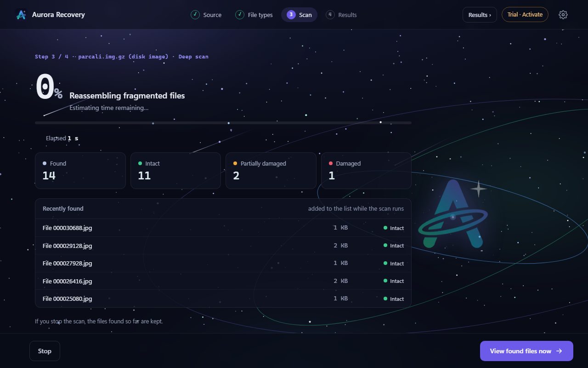Click the large planet A emblem

click(453, 214)
